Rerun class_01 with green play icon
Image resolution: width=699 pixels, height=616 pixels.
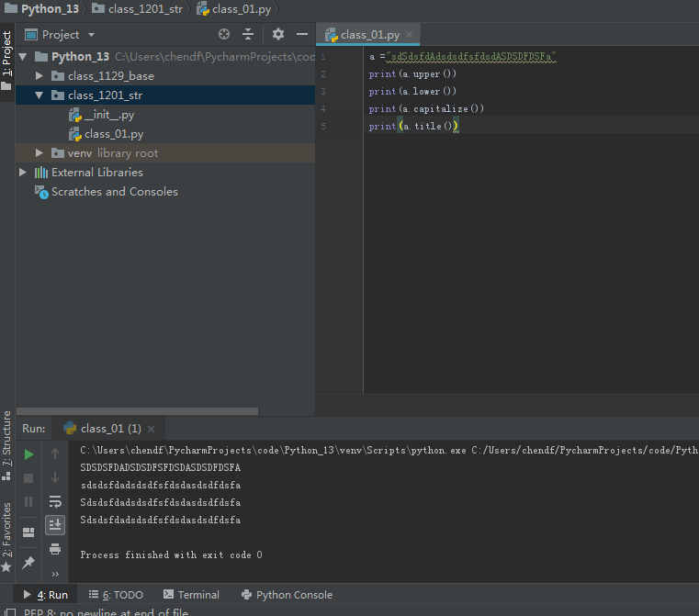coord(28,454)
